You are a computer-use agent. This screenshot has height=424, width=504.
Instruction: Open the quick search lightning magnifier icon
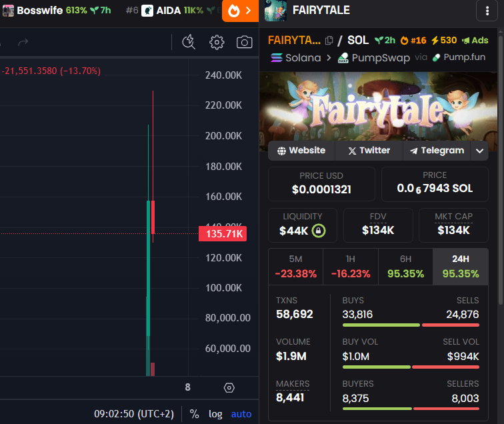pos(189,42)
